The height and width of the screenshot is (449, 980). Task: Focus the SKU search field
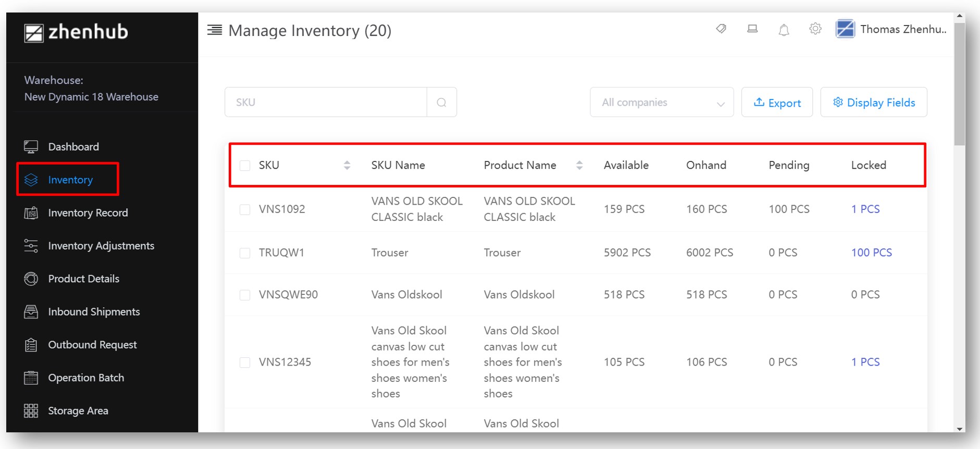tap(326, 103)
